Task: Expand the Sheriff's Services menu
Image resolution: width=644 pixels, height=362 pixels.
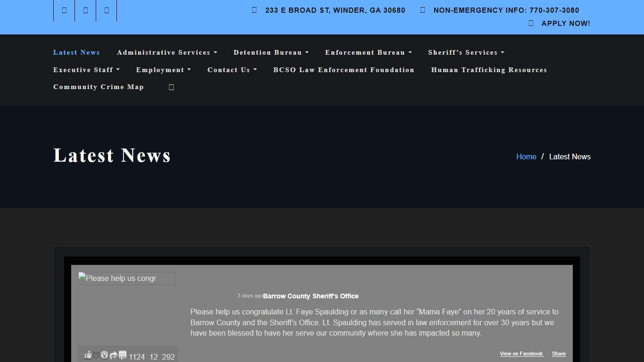Action: click(x=466, y=52)
